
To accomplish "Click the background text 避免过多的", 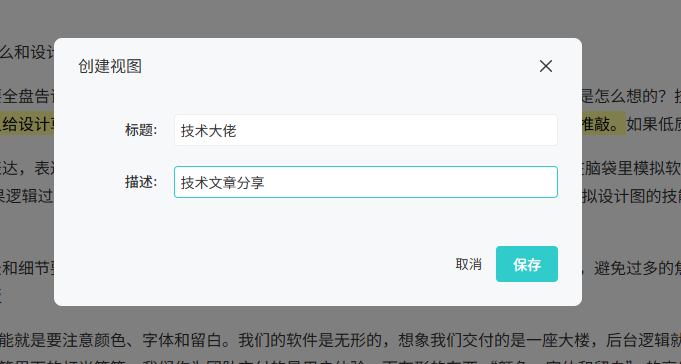I will (637, 268).
